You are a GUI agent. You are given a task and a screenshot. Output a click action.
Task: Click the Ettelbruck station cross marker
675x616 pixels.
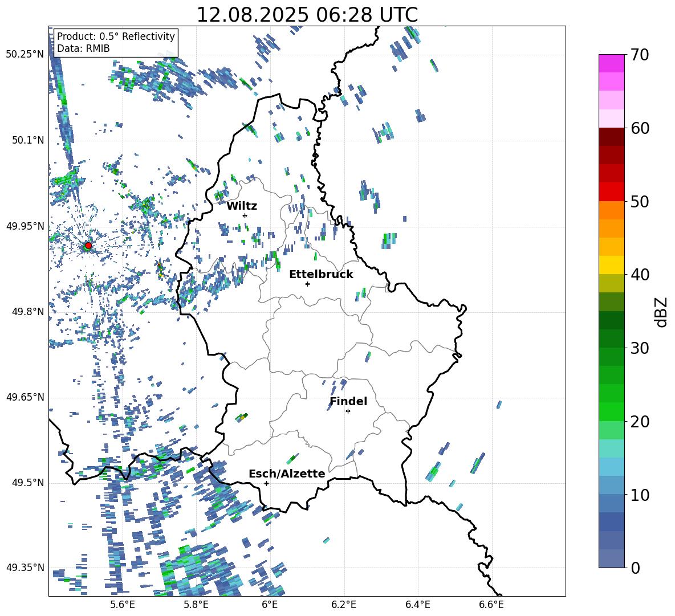pyautogui.click(x=307, y=284)
